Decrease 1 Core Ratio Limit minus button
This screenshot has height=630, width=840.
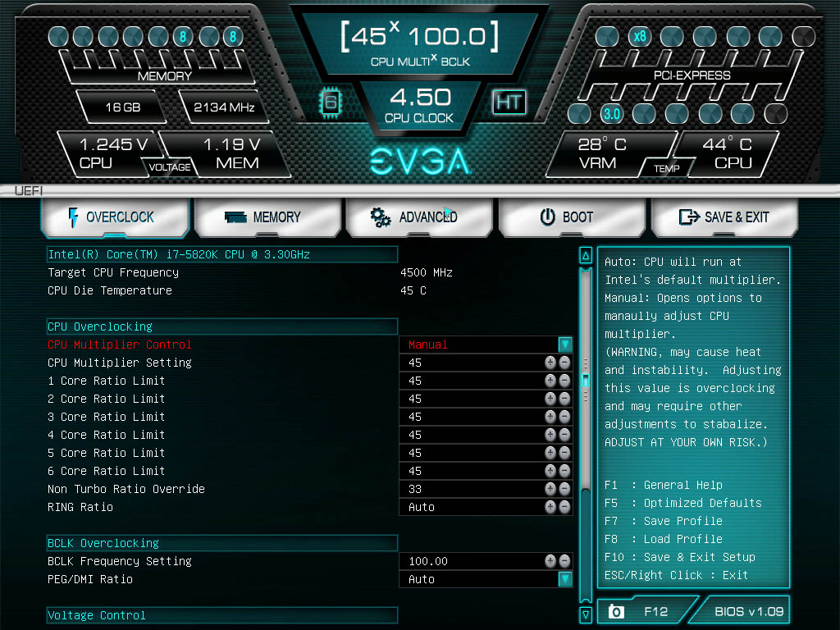point(564,381)
